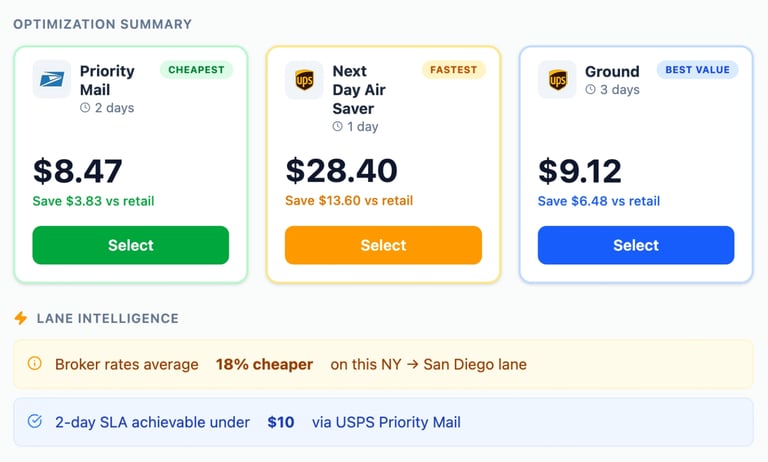Screen dimensions: 768x462
Task: Click the Optimization Summary heading
Action: (102, 24)
